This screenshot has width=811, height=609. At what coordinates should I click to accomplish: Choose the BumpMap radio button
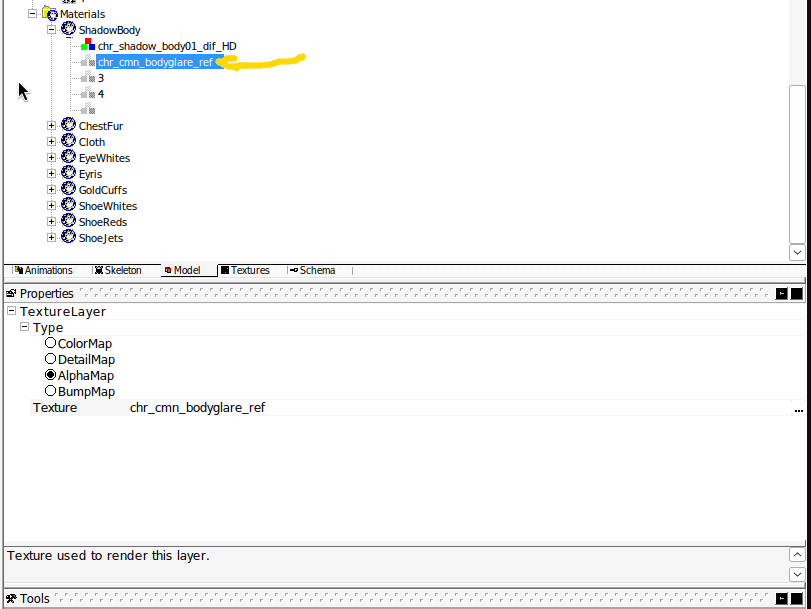(x=50, y=391)
